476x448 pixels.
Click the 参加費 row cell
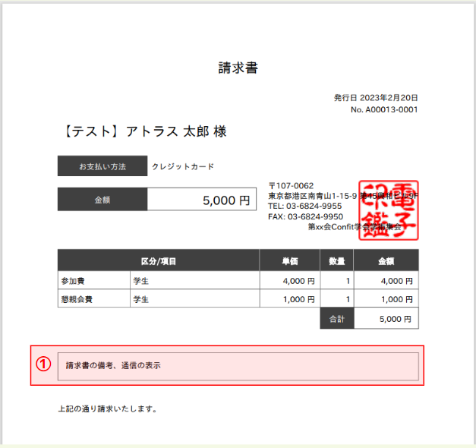pyautogui.click(x=94, y=280)
